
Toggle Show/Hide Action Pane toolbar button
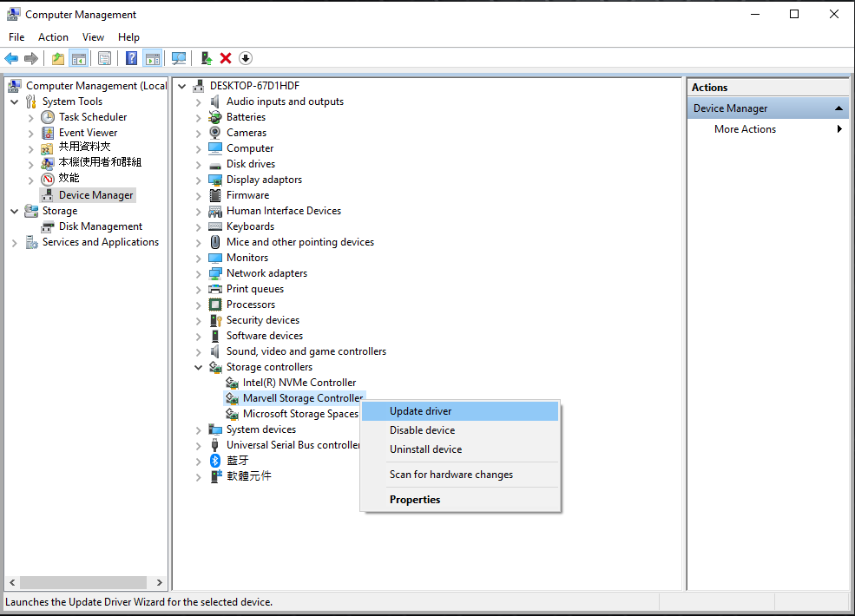[153, 58]
